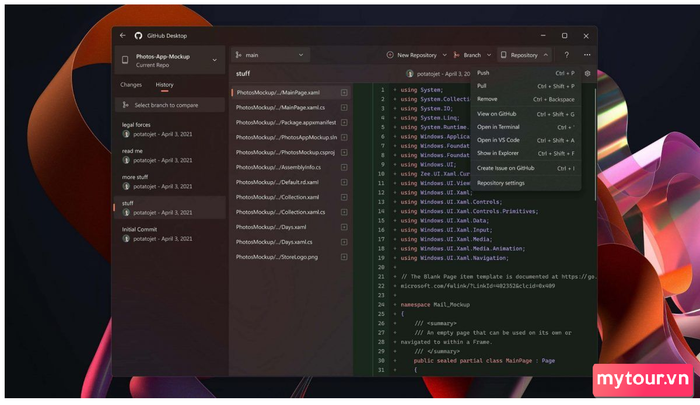Choose Open in VS Code menu entry
The height and width of the screenshot is (405, 700).
525,140
